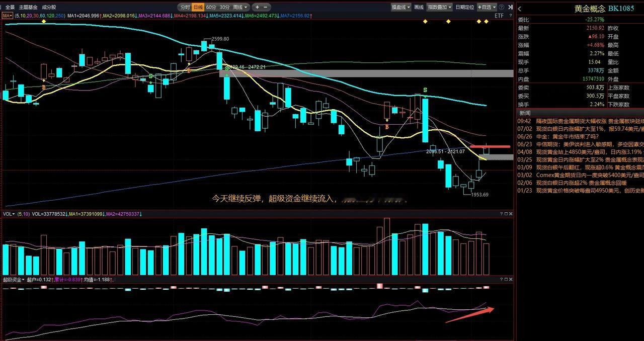Screen dimensions: 644x341
Task: Click 新闻 section header
Action: pos(525,113)
